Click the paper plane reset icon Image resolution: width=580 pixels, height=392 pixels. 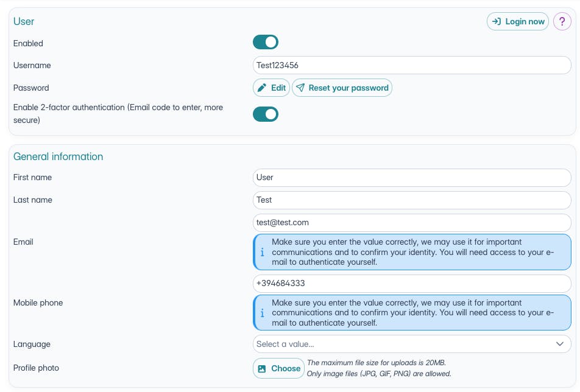coord(300,88)
